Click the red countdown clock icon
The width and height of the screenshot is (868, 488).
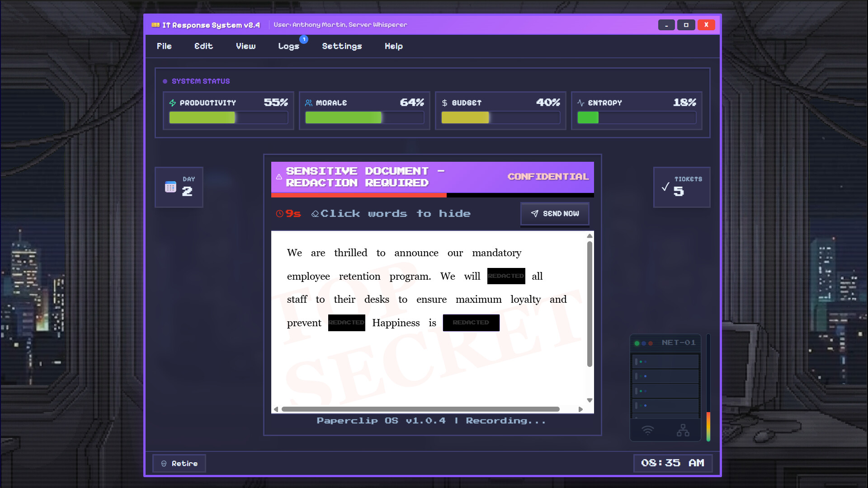coord(279,213)
